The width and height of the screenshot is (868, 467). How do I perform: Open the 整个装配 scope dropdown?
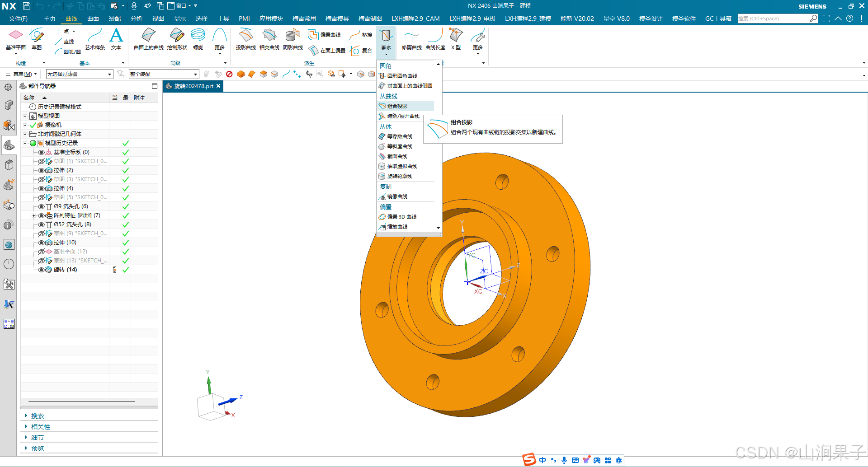pos(164,74)
